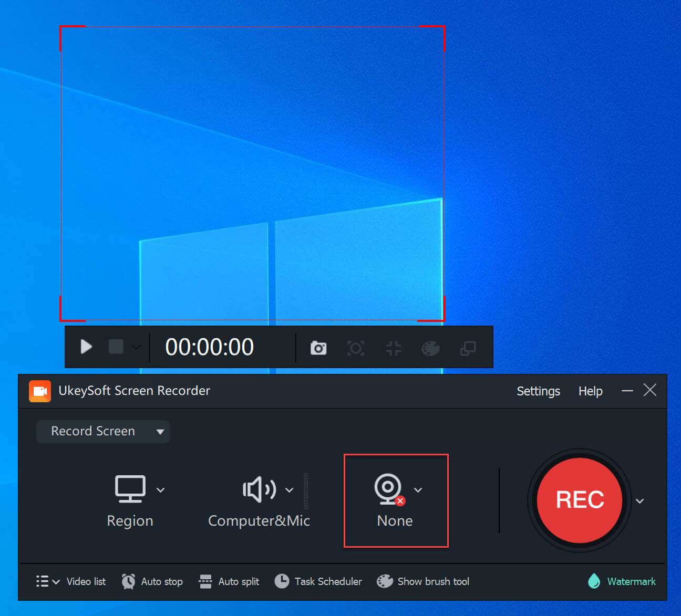Open the Auto stop option

coord(162,581)
